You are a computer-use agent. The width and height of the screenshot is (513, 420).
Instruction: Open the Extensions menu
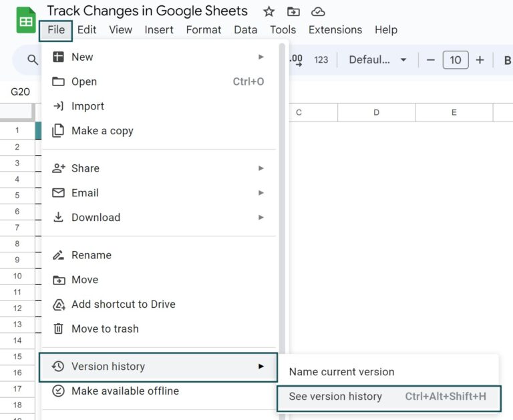[x=335, y=30]
